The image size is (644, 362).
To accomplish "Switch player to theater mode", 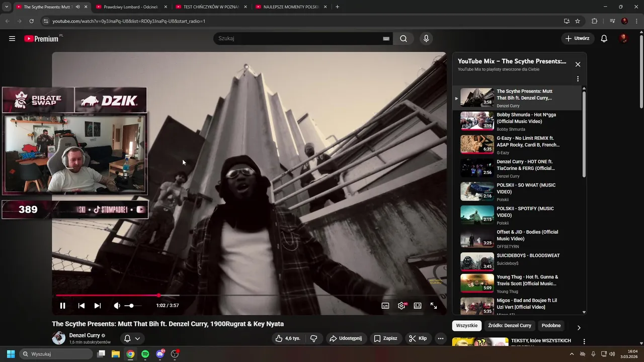I will (418, 306).
